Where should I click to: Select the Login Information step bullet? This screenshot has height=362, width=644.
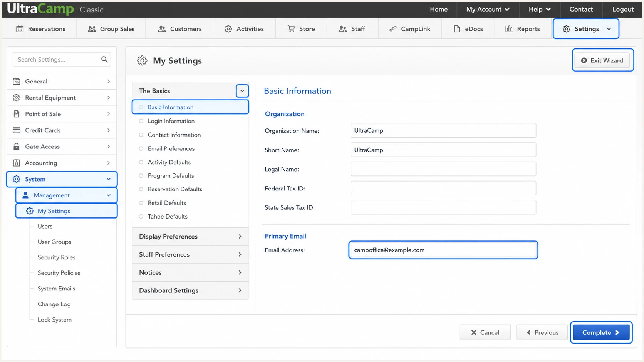point(141,121)
